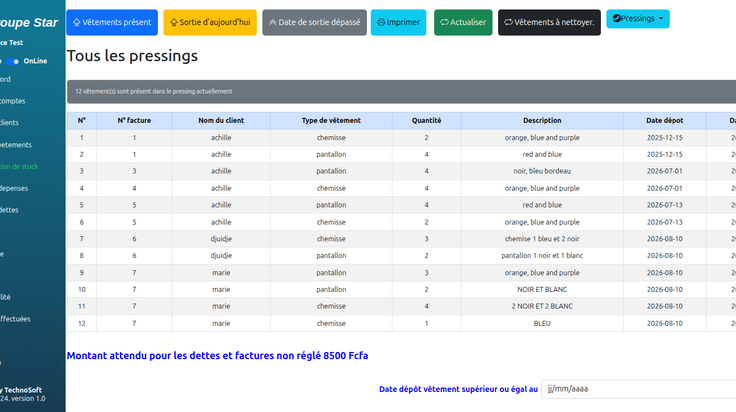Click the 12 vêtement(s) présent info banner
Viewport: 736px width, 412px height.
[x=401, y=92]
